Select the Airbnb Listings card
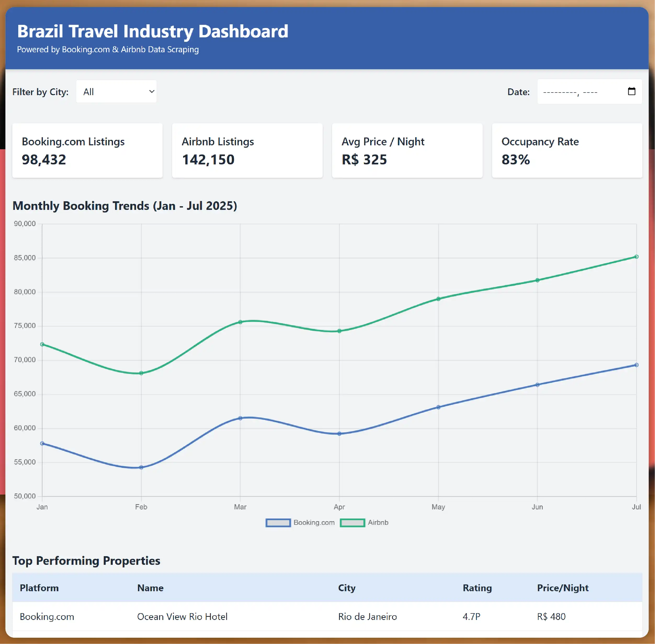 coord(247,151)
